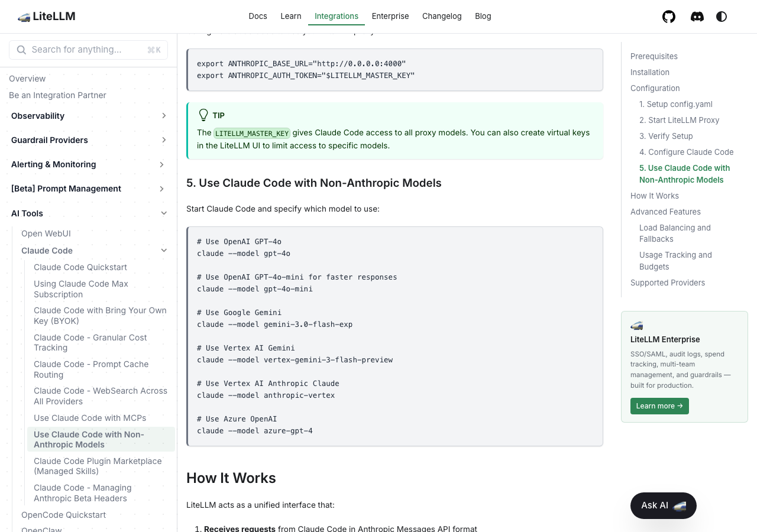Image resolution: width=757 pixels, height=532 pixels.
Task: Collapse the AI Tools section
Action: pyautogui.click(x=164, y=213)
